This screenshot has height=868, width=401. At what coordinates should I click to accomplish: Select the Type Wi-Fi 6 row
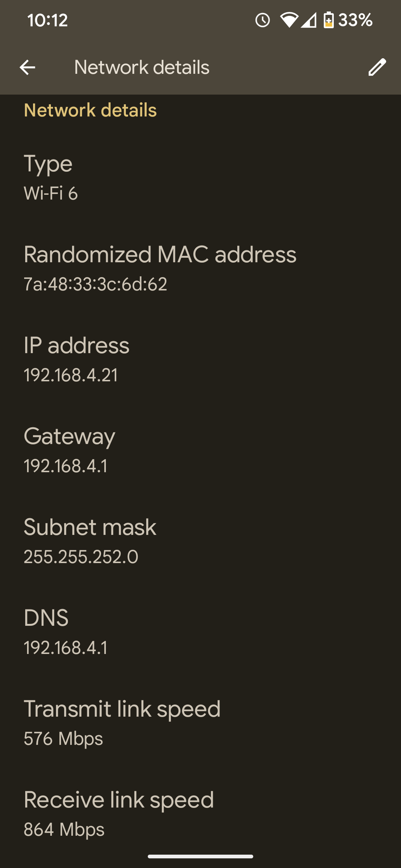click(x=200, y=178)
